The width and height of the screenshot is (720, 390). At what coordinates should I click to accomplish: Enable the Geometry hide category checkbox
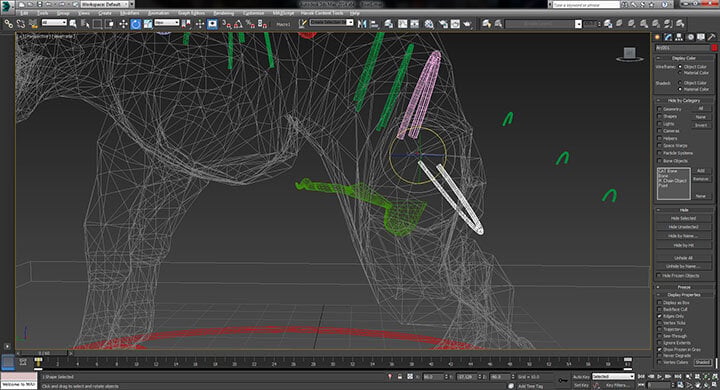pos(659,109)
